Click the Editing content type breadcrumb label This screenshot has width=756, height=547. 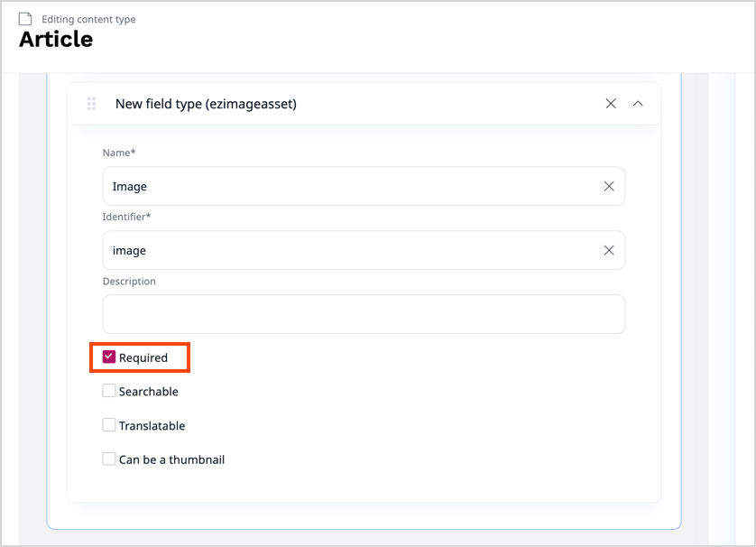(x=88, y=18)
